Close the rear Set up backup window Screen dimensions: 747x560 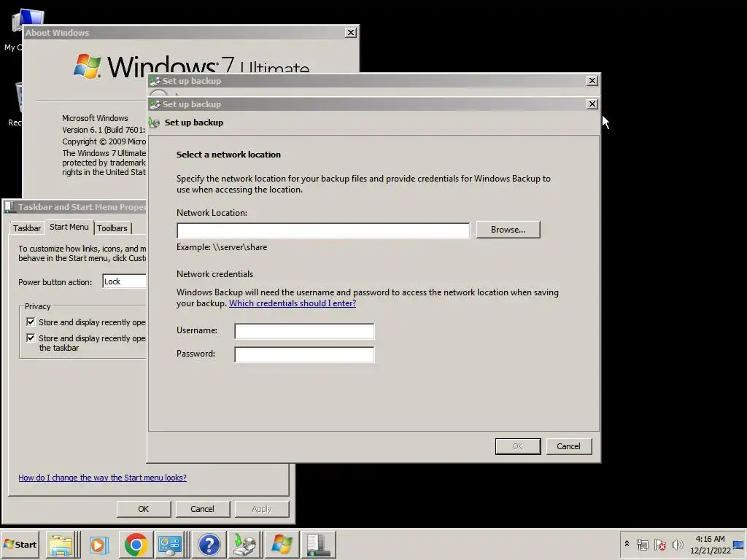(592, 80)
